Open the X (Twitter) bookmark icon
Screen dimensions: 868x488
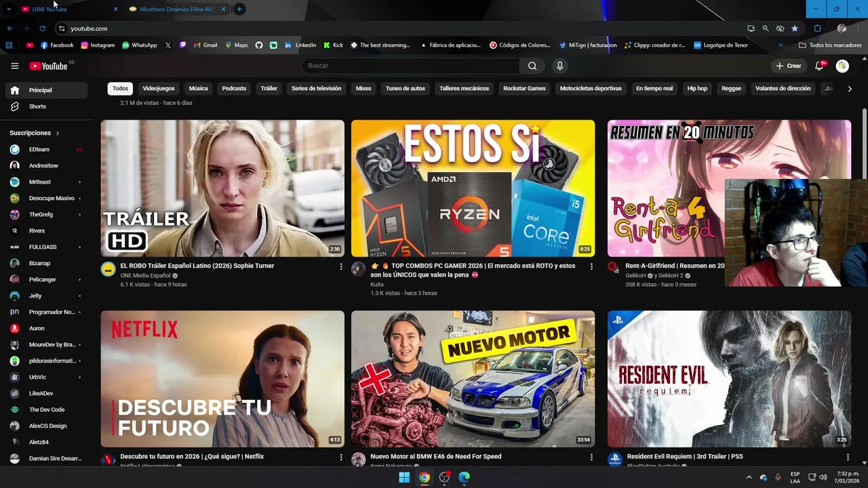coord(168,45)
